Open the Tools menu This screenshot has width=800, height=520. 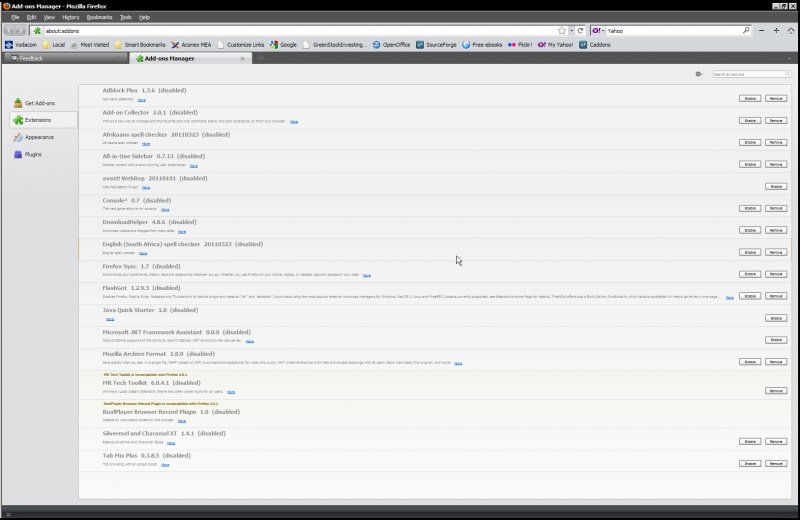[126, 17]
